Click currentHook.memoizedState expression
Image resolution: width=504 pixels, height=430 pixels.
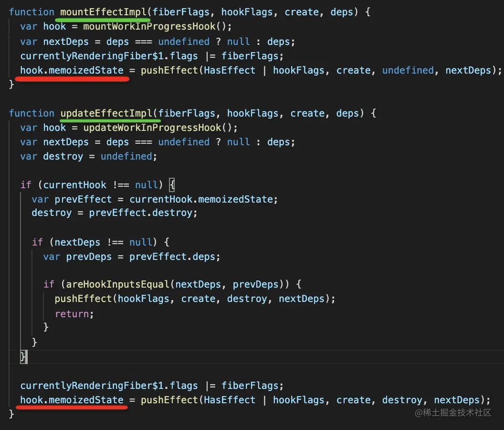pos(201,199)
